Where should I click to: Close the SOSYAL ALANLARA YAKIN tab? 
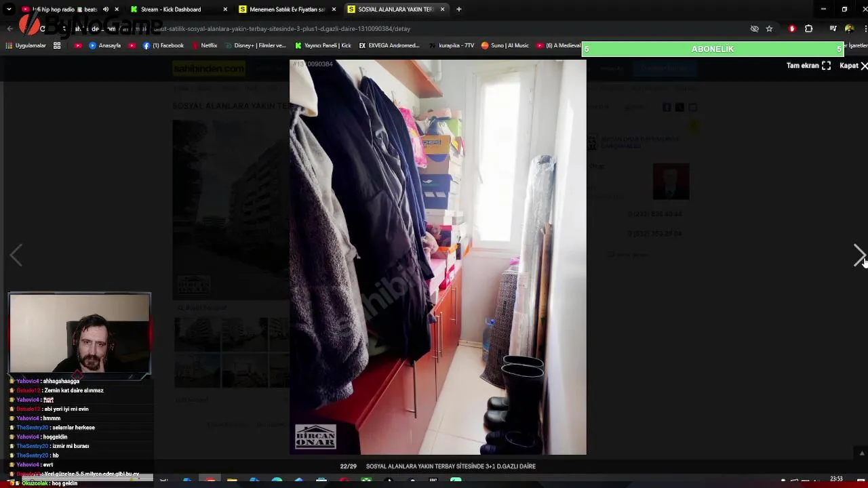(x=442, y=9)
